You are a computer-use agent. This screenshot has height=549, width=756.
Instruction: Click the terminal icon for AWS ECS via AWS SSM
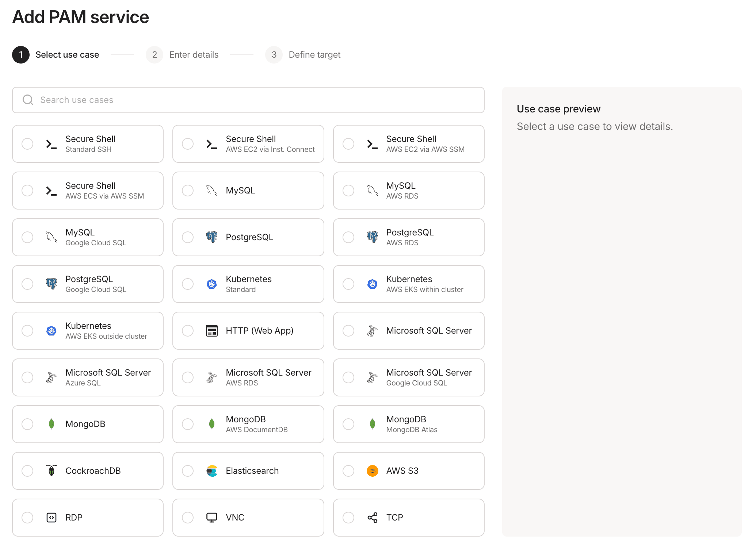51,191
